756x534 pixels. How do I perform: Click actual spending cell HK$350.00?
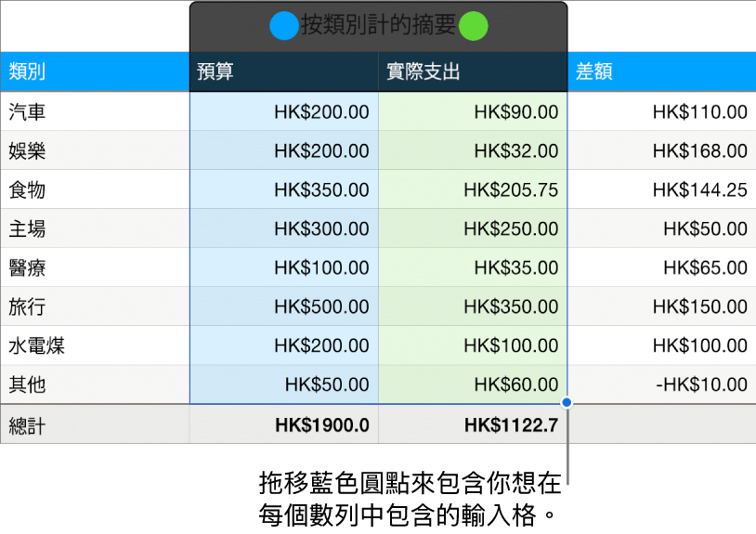point(473,306)
